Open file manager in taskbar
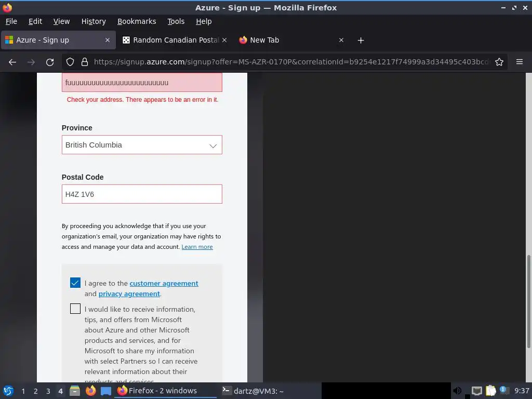532x399 pixels. coord(75,391)
